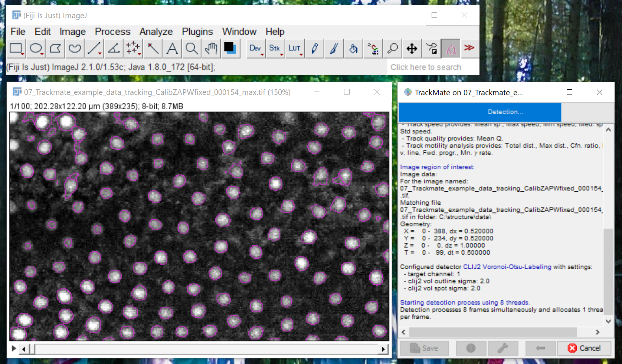The image size is (622, 364).
Task: Open the Edit menu
Action: (43, 32)
